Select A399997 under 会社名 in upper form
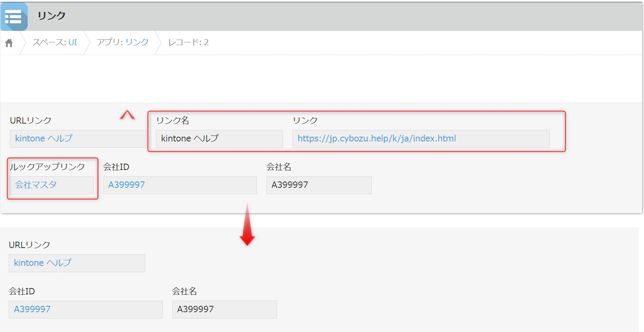 click(290, 185)
